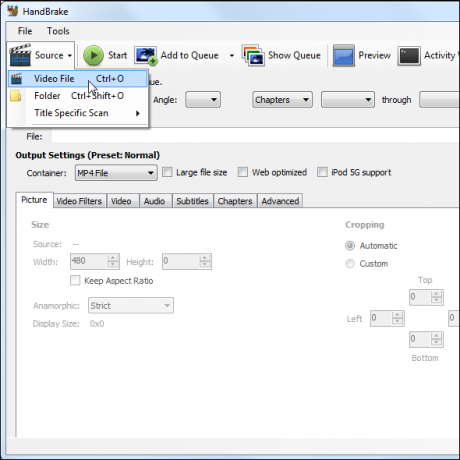Click the Video File clapperboard menu icon

coord(16,79)
